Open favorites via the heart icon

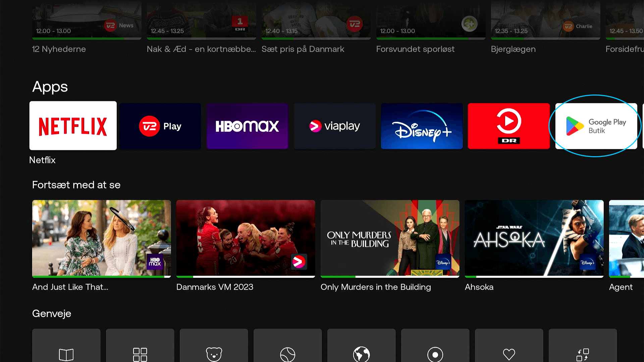click(x=509, y=354)
